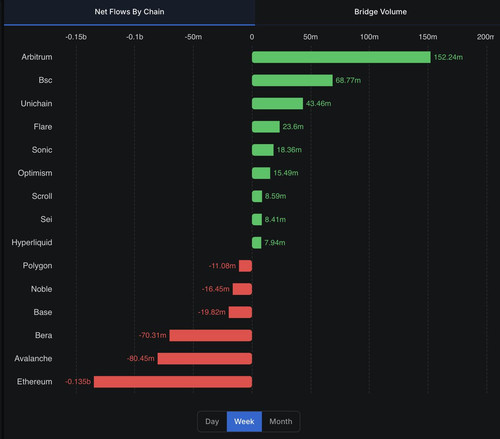Click the Avalanche chain label
The width and height of the screenshot is (500, 439).
[x=33, y=359]
